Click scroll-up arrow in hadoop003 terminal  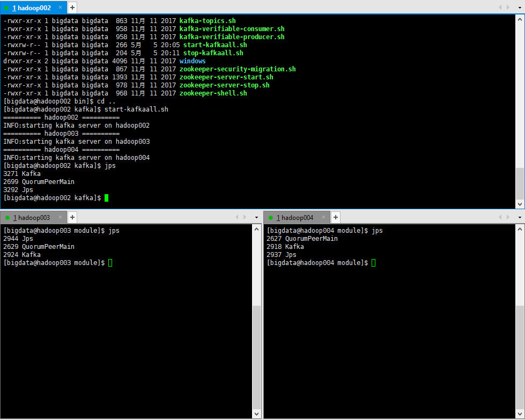pyautogui.click(x=256, y=230)
